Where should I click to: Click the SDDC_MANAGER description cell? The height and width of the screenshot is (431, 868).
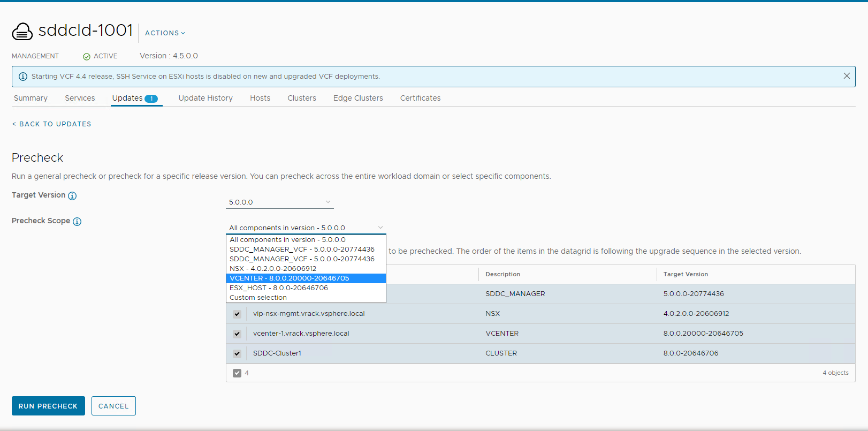pos(515,294)
